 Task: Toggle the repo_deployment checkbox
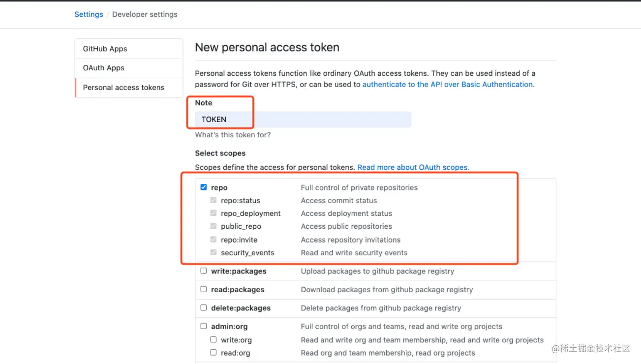(x=214, y=213)
